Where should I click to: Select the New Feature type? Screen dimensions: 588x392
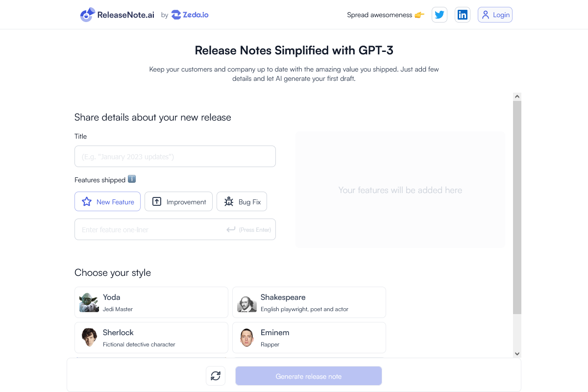point(108,201)
